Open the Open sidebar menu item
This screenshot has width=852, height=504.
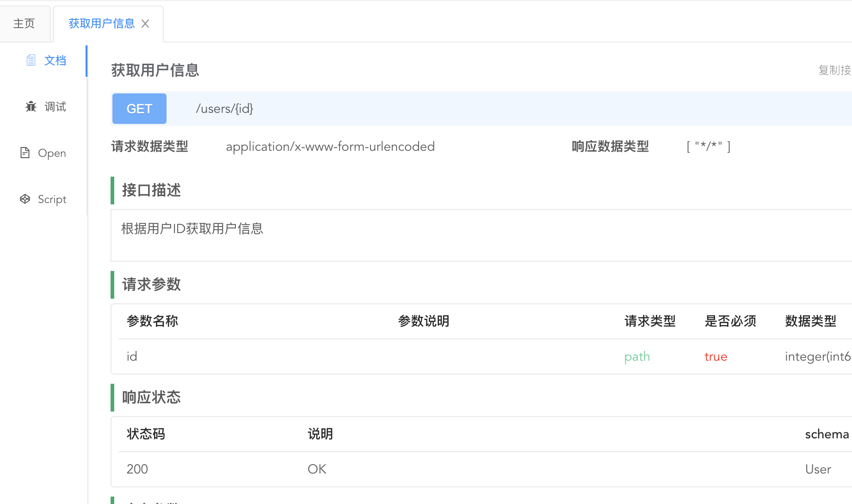pos(43,153)
